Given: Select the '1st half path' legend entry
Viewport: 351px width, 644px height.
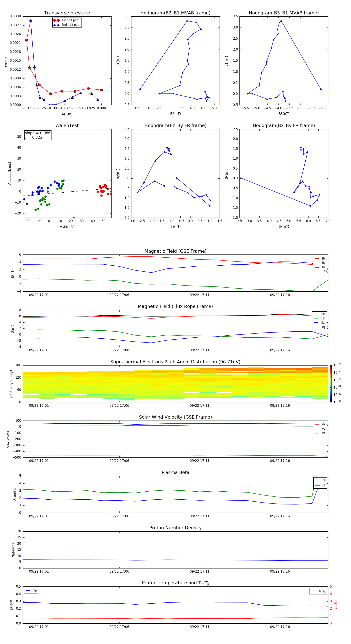Looking at the screenshot, I should tap(67, 20).
